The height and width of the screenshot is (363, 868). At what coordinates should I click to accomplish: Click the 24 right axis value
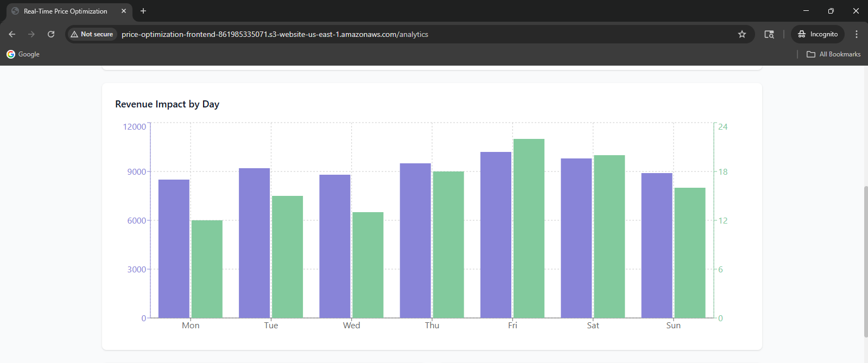coord(723,127)
